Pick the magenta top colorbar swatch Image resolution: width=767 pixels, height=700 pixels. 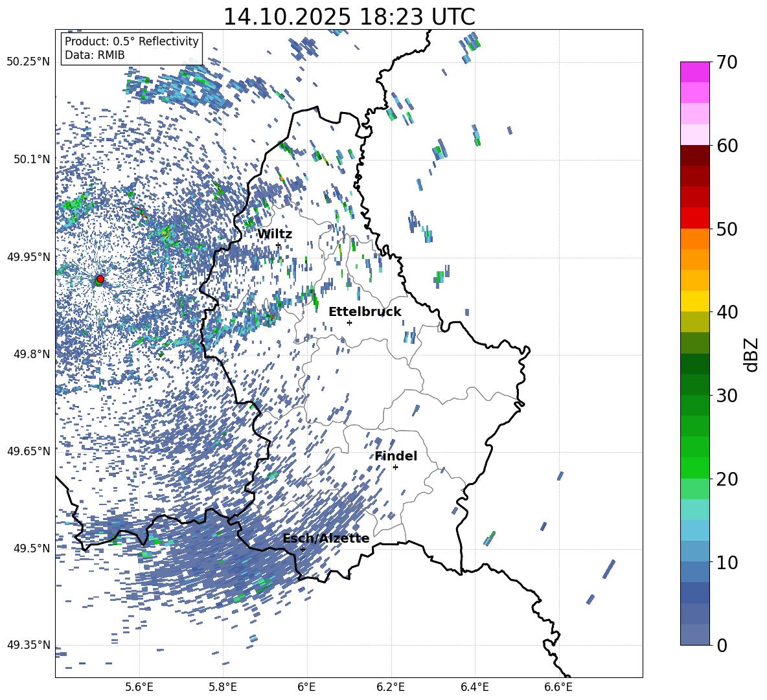[695, 72]
